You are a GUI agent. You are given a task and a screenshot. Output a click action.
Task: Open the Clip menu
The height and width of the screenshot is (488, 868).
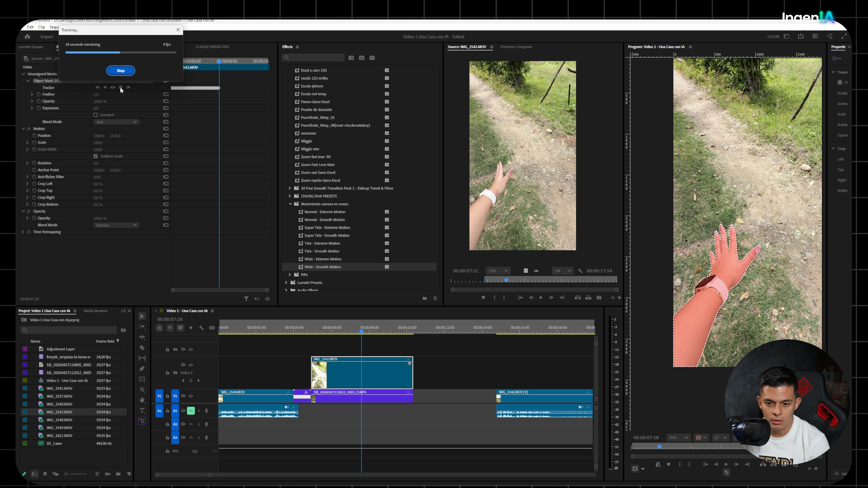pyautogui.click(x=41, y=27)
